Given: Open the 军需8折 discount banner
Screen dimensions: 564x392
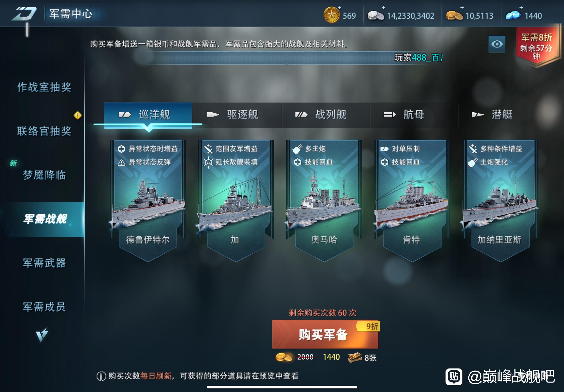Looking at the screenshot, I should coord(537,46).
